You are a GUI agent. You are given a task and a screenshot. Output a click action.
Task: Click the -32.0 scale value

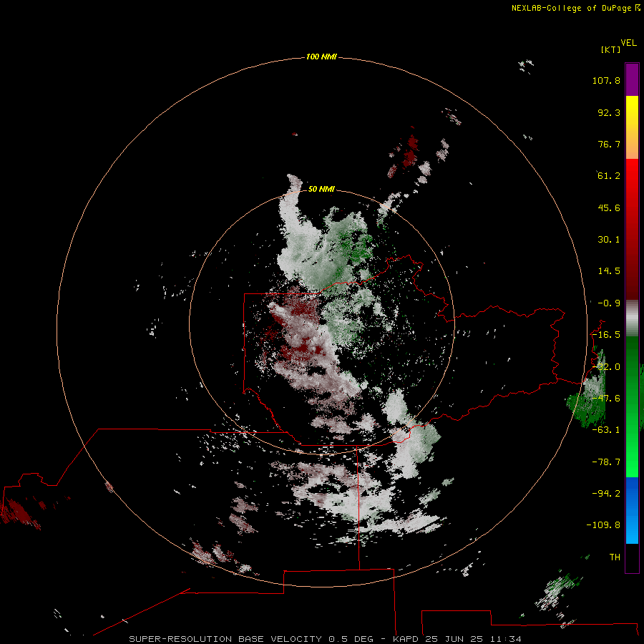(x=606, y=367)
